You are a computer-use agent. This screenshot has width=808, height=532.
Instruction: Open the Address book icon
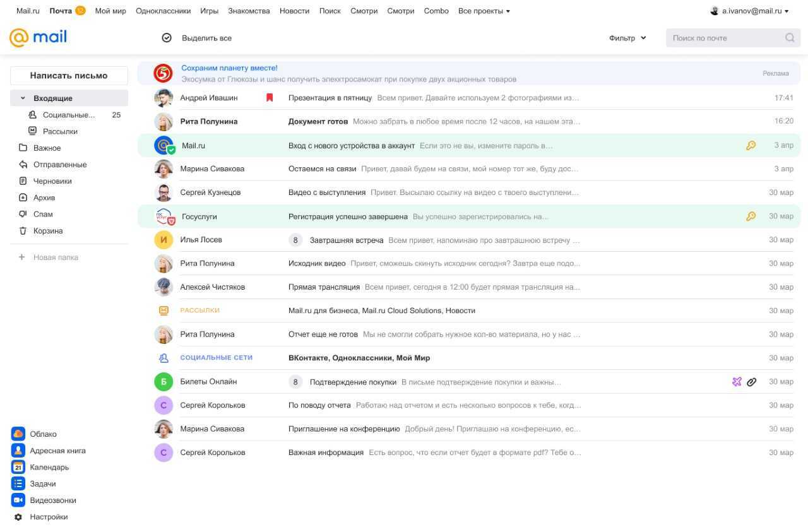click(x=18, y=451)
